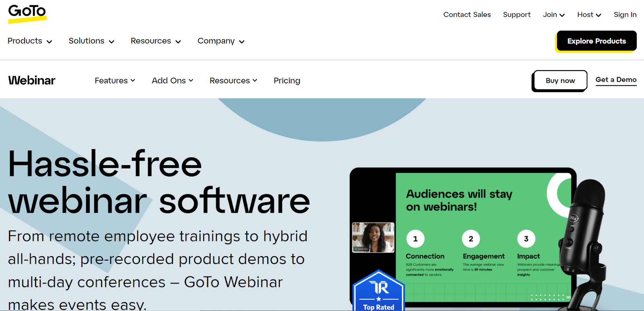
Task: Open the Solutions dropdown
Action: click(x=91, y=41)
